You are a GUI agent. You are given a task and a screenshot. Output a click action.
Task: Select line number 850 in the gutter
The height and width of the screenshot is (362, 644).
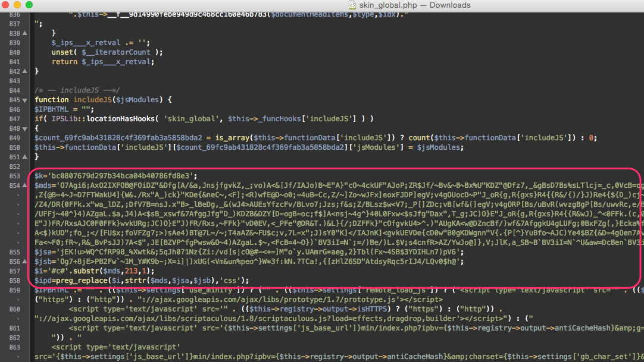14,147
